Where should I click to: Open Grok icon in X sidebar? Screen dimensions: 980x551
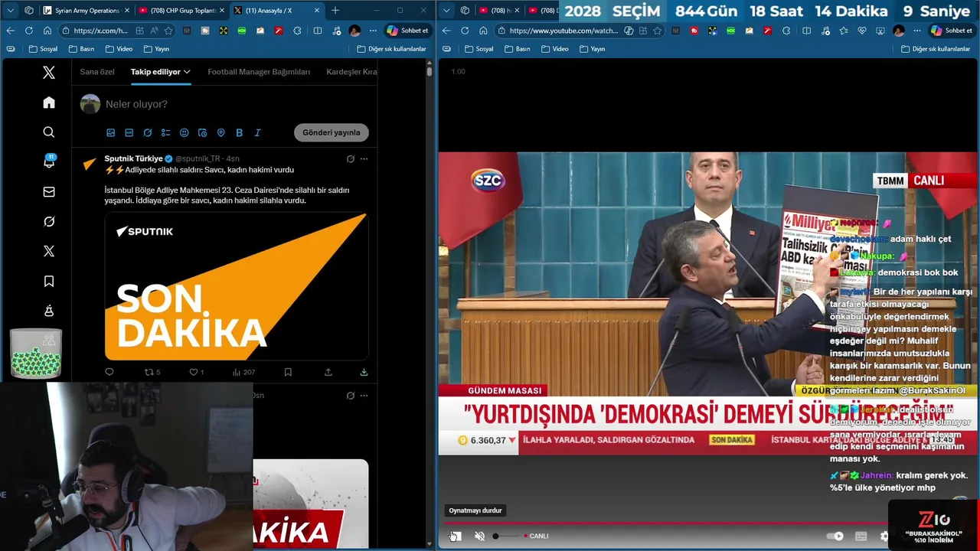(49, 221)
